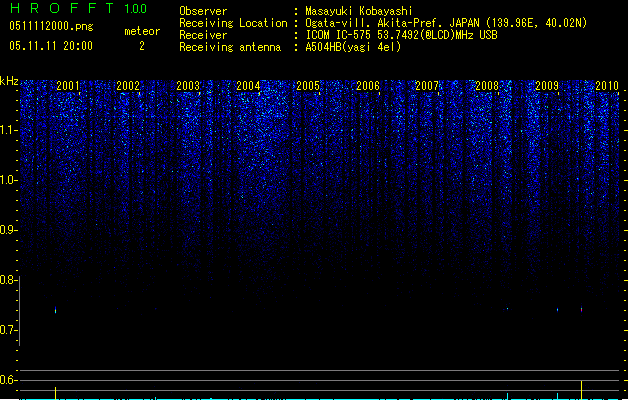Viewport: 629px width, 400px height.
Task: Click the 1.0 kHz axis label
Action: (8, 180)
